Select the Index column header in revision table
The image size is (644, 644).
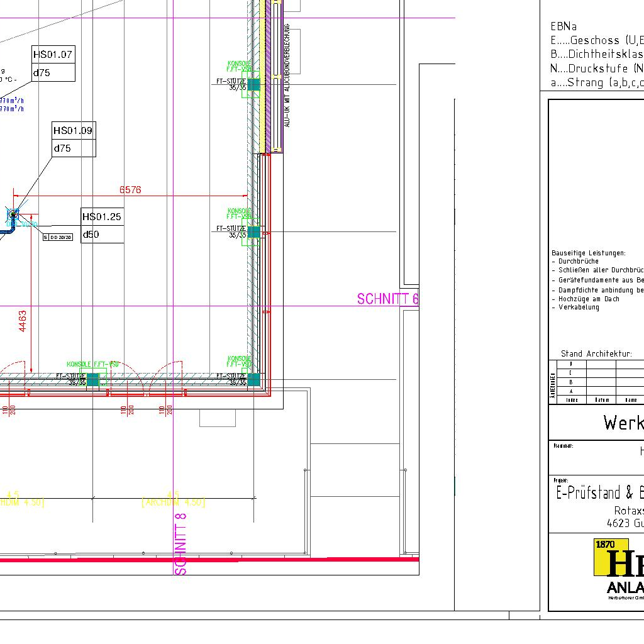572,400
